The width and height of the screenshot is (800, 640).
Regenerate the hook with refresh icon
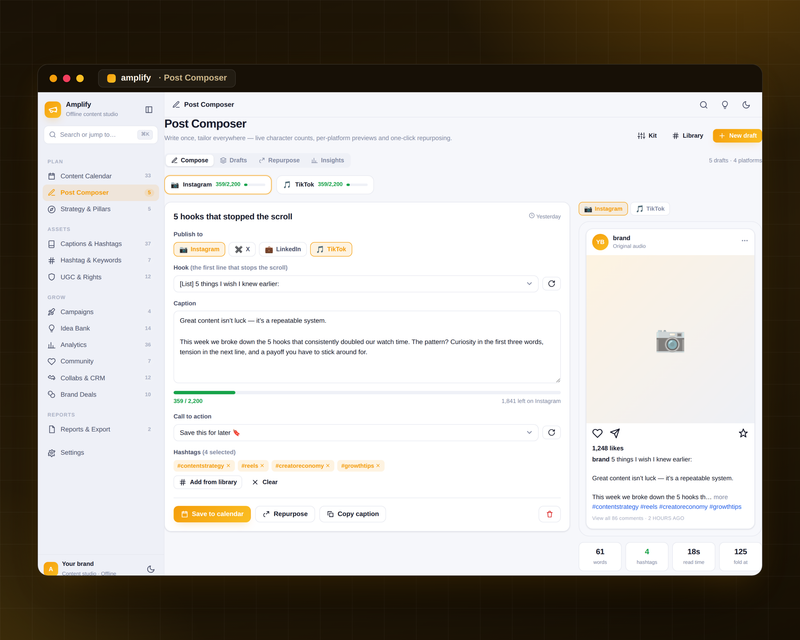pos(552,284)
